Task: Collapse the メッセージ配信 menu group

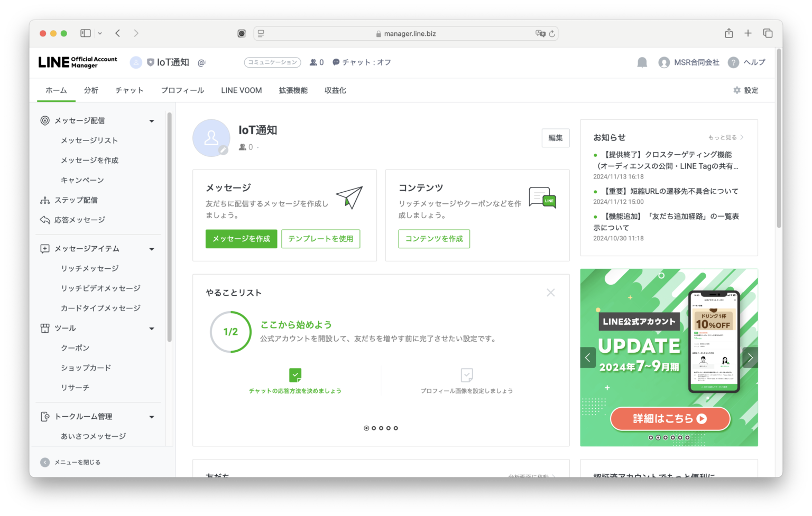Action: [152, 120]
